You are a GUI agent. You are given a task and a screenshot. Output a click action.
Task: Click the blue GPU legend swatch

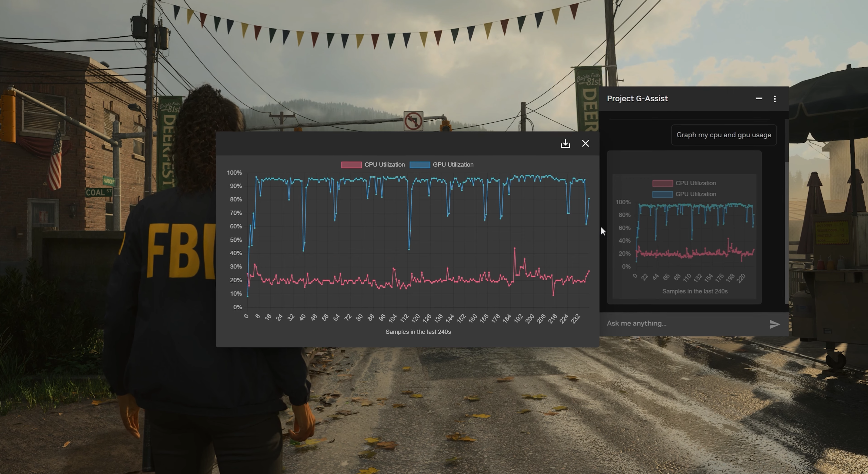click(x=420, y=165)
